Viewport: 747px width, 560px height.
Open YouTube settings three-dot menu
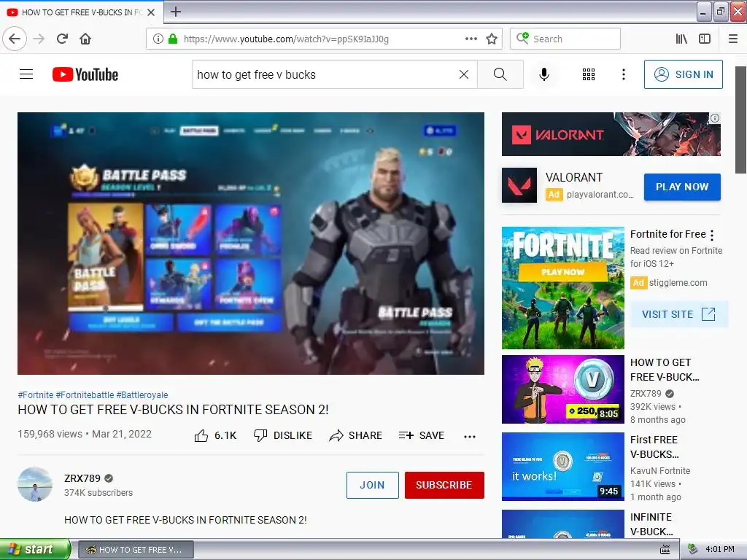coord(623,74)
